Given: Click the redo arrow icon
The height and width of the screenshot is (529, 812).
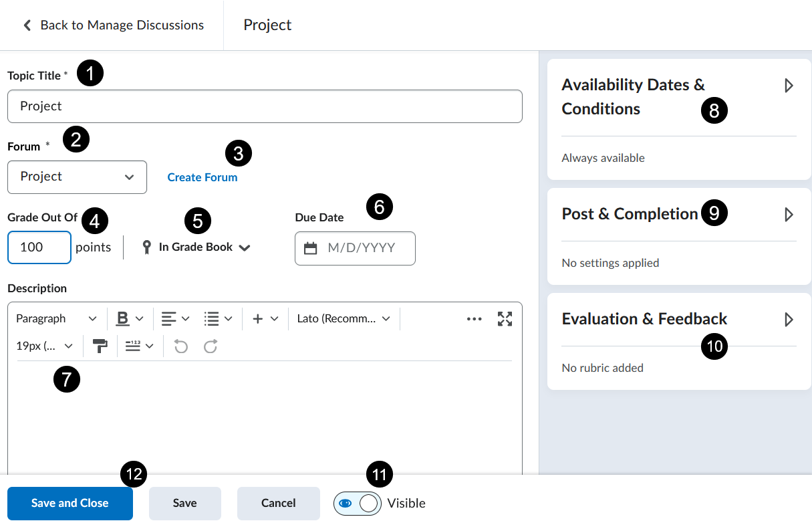Looking at the screenshot, I should [x=211, y=346].
